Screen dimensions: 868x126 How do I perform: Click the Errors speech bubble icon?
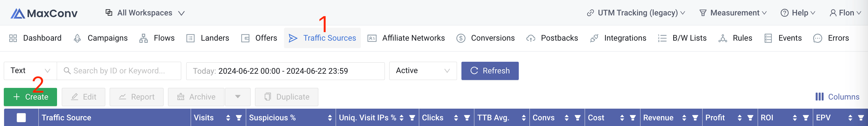(x=818, y=38)
